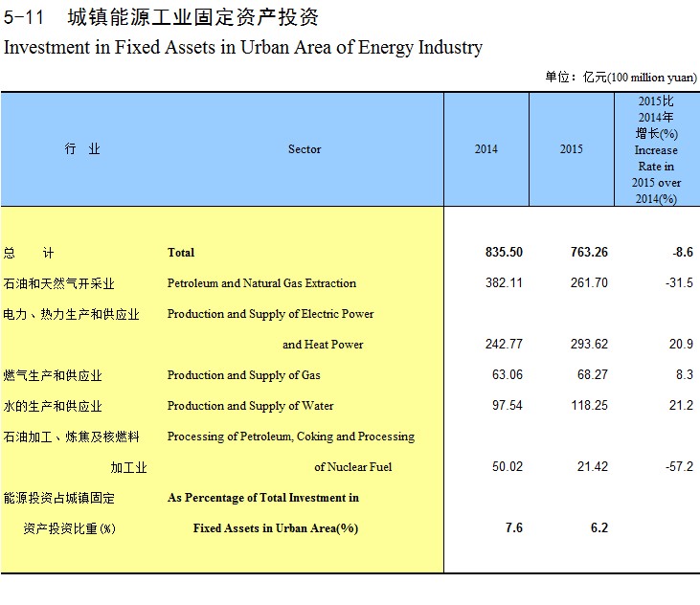
Task: Click the 加工业 continuation label
Action: click(x=128, y=467)
